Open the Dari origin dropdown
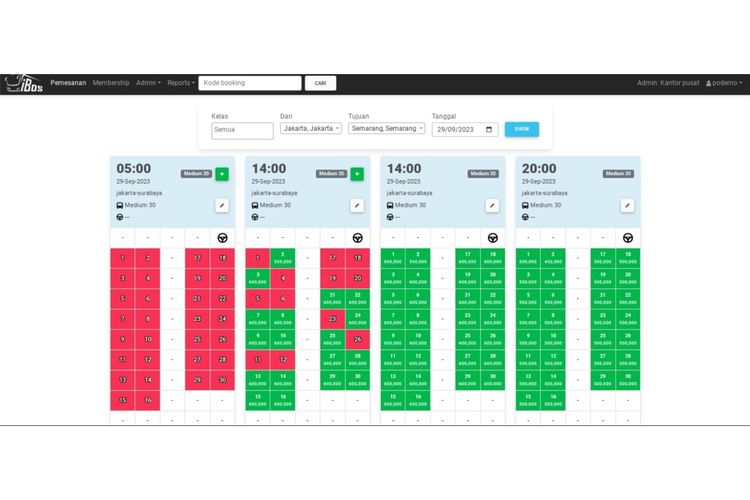Image resolution: width=750 pixels, height=500 pixels. 311,129
